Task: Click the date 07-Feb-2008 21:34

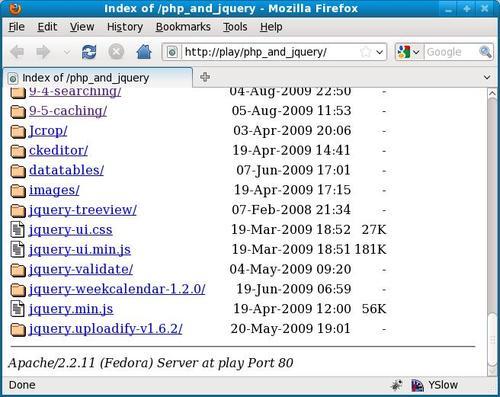Action: point(291,210)
